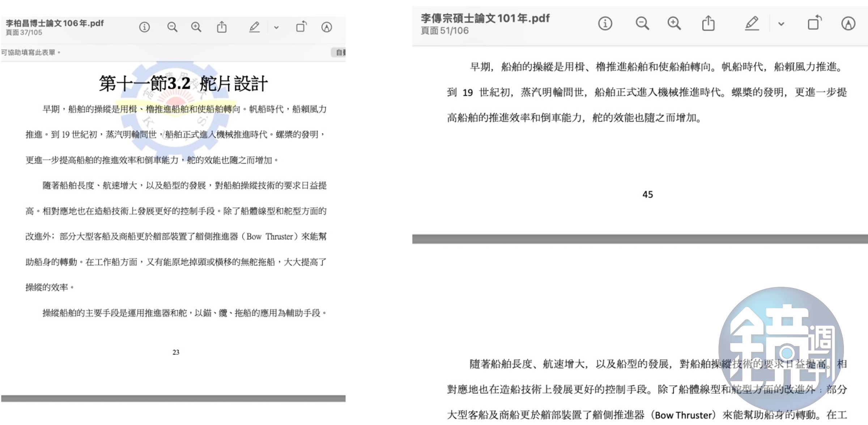The height and width of the screenshot is (425, 868).
Task: Show markup toolbar in right PDF window
Action: pyautogui.click(x=848, y=23)
